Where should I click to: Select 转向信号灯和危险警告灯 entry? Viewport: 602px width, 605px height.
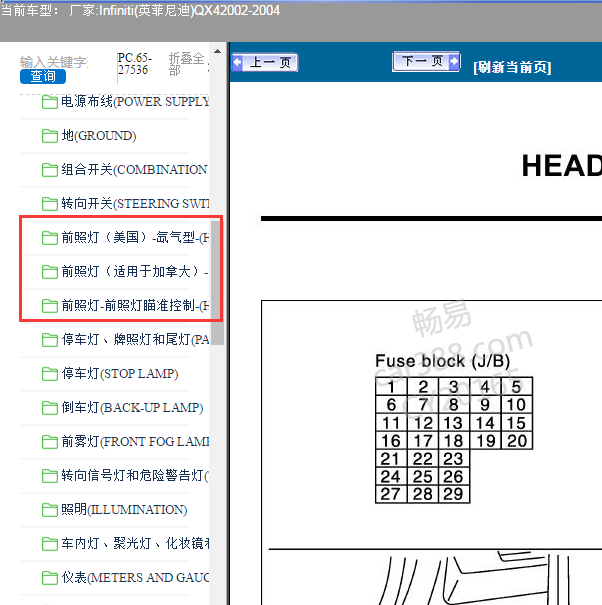click(135, 476)
